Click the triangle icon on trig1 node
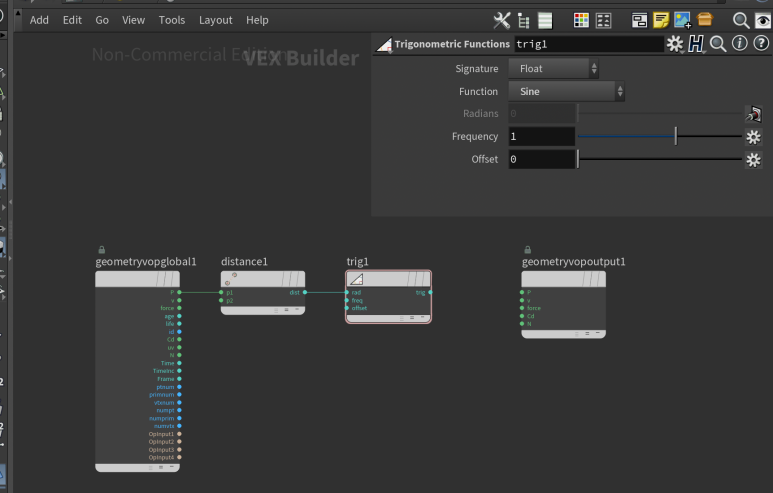Image resolution: width=773 pixels, height=493 pixels. [x=356, y=280]
